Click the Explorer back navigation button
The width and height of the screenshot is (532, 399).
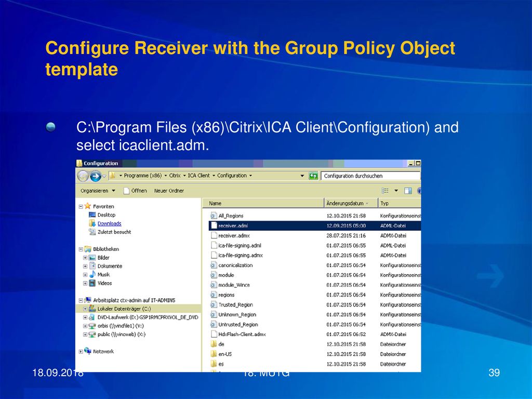(83, 176)
